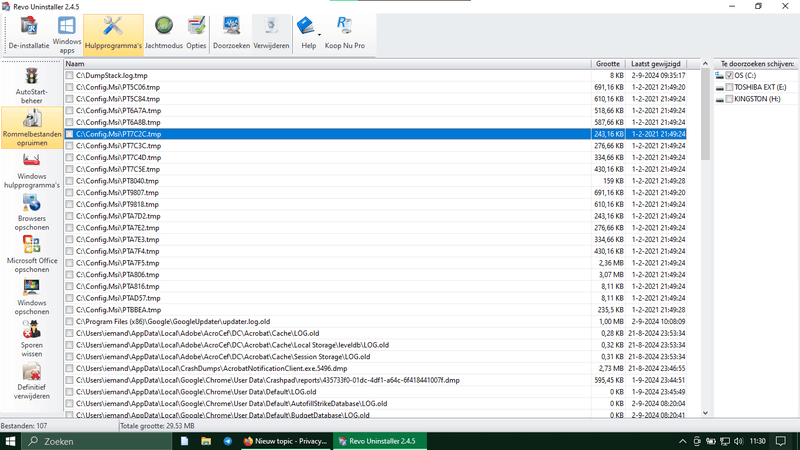Open Sporen wissen tool
The image size is (800, 450).
(x=32, y=339)
